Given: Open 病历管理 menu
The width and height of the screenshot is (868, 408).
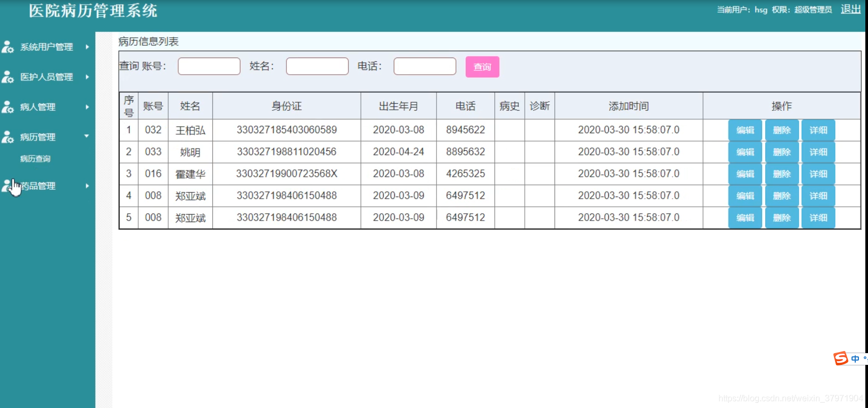Looking at the screenshot, I should click(38, 137).
